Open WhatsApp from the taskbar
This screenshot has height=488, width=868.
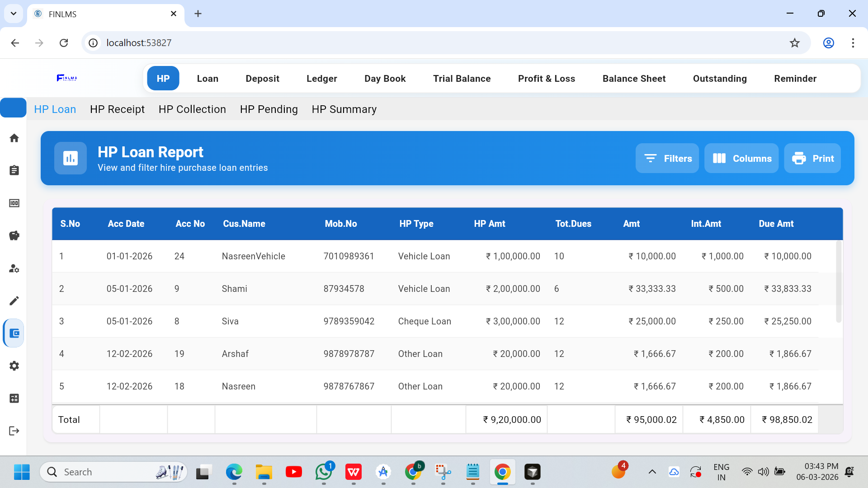[x=324, y=472]
